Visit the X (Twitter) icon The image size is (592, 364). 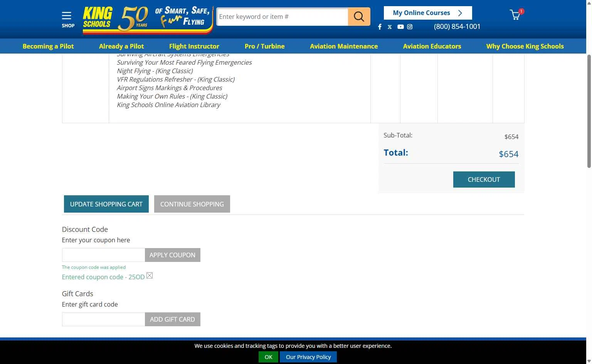pos(390,27)
